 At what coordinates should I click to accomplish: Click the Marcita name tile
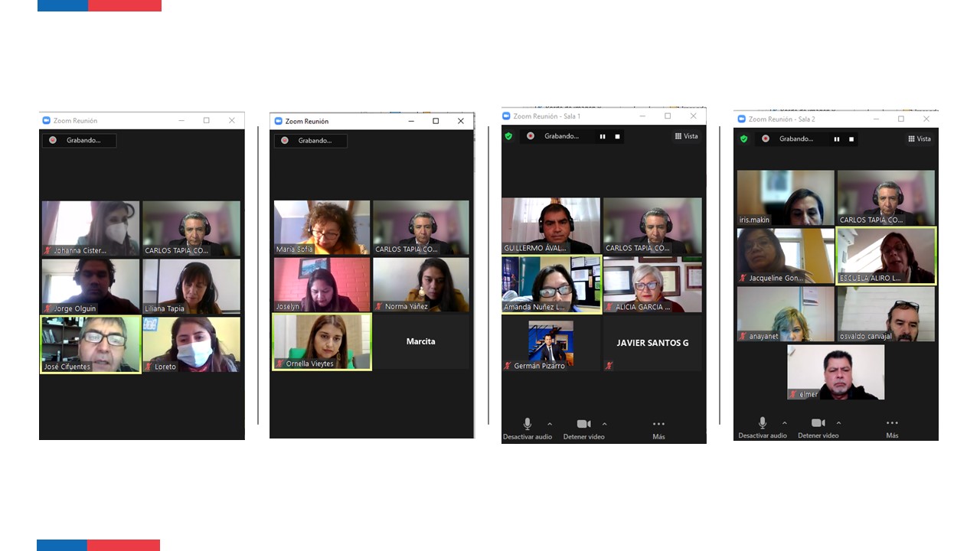[420, 341]
